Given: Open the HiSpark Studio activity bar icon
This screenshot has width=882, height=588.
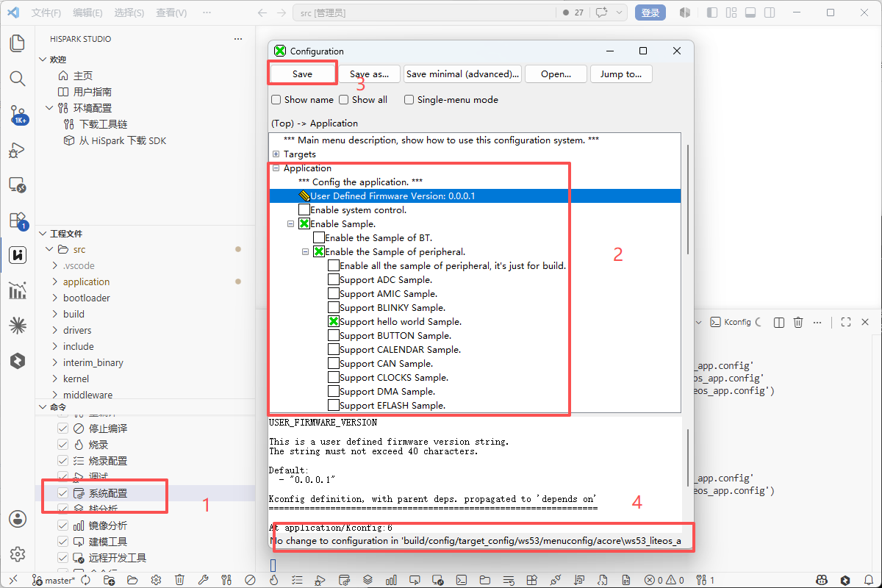Looking at the screenshot, I should (17, 255).
